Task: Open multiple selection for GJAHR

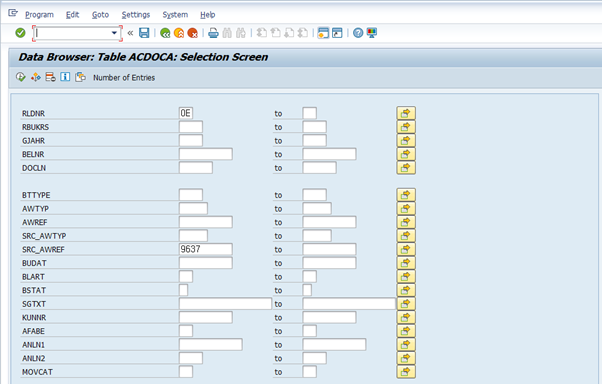Action: coord(406,141)
